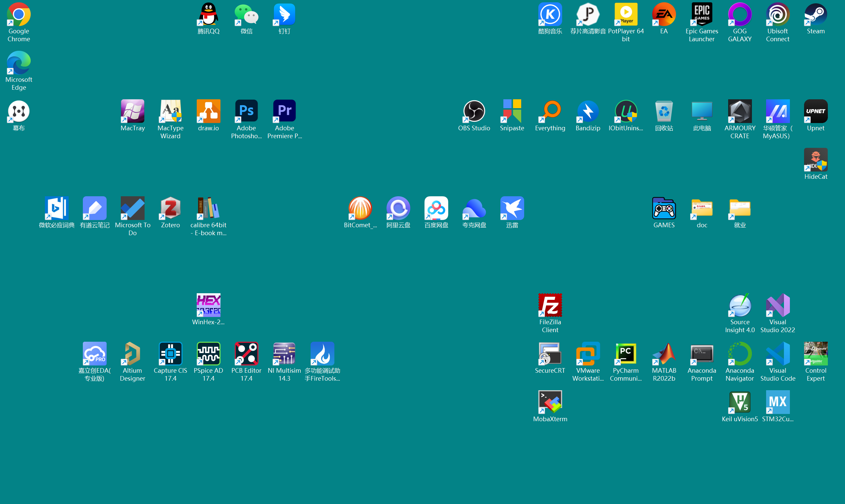
Task: Click the NI Multisim 14.3 icon
Action: (285, 354)
